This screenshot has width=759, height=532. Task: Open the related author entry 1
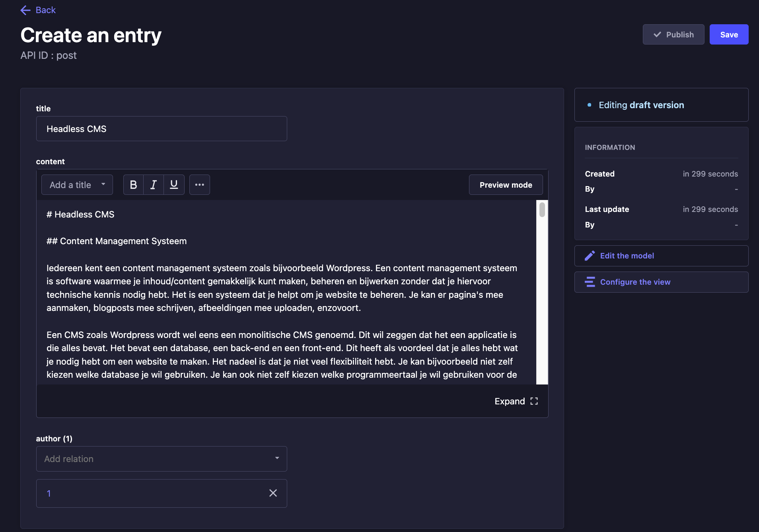click(49, 493)
